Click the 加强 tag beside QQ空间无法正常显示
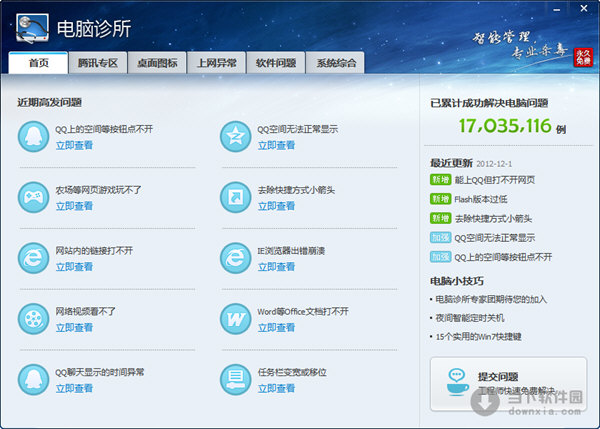 [440, 238]
